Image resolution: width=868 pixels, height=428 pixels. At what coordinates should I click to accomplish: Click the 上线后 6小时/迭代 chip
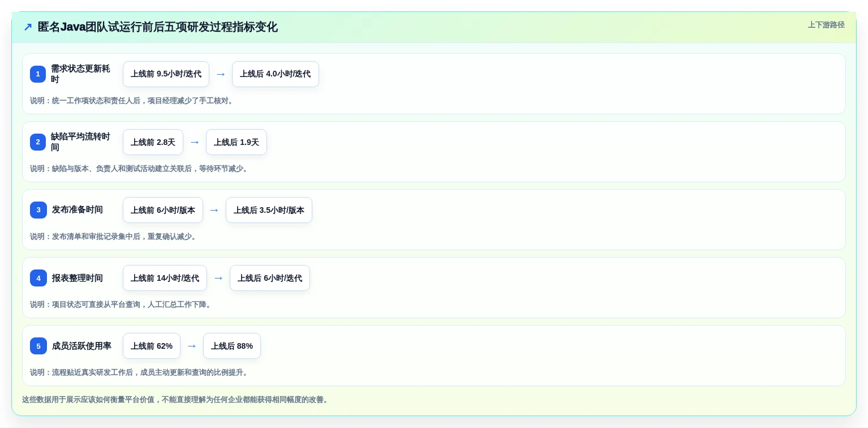tap(270, 278)
